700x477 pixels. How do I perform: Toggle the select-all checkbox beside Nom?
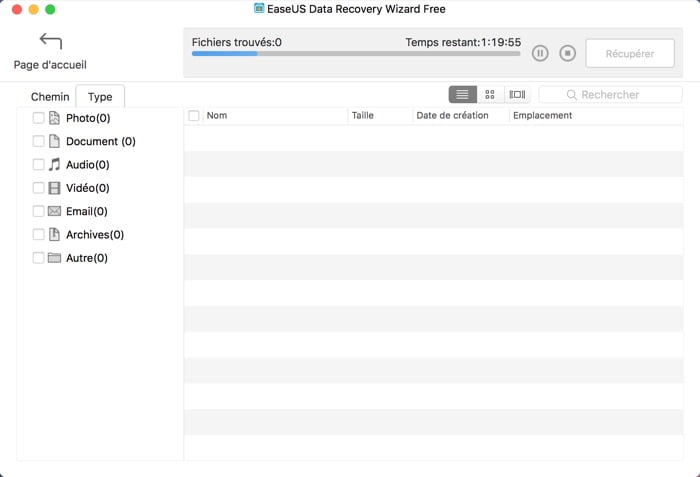[194, 116]
